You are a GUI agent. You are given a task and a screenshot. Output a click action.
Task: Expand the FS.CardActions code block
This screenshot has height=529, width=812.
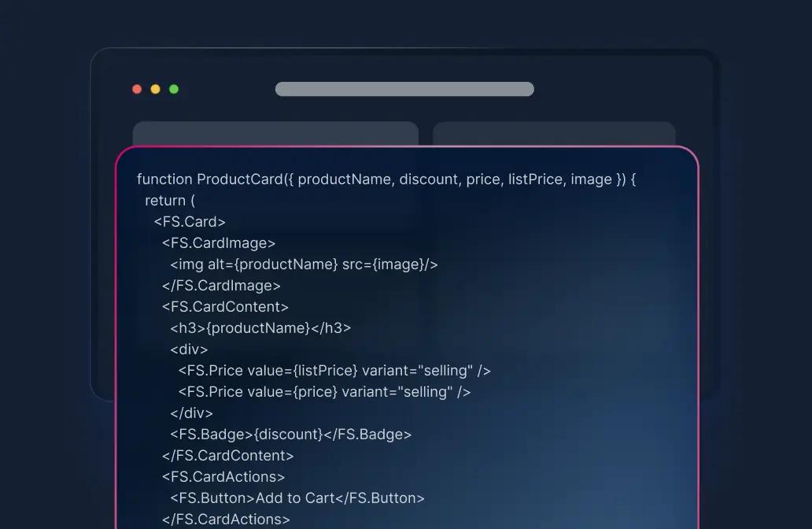[x=223, y=476]
